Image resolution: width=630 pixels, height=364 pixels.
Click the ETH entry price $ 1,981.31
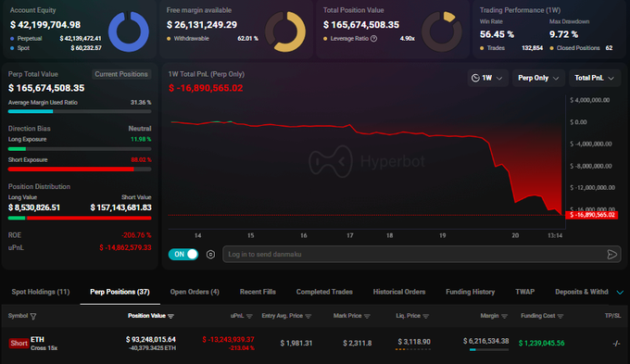(296, 343)
